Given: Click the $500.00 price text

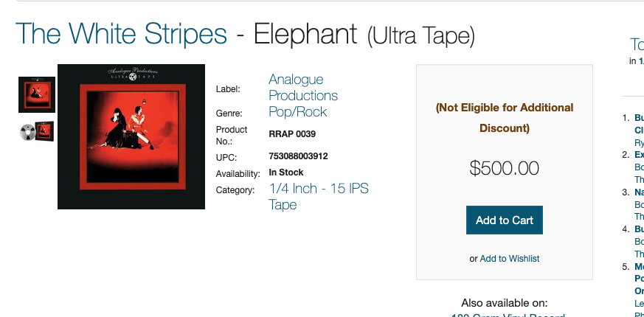Looking at the screenshot, I should tap(505, 168).
